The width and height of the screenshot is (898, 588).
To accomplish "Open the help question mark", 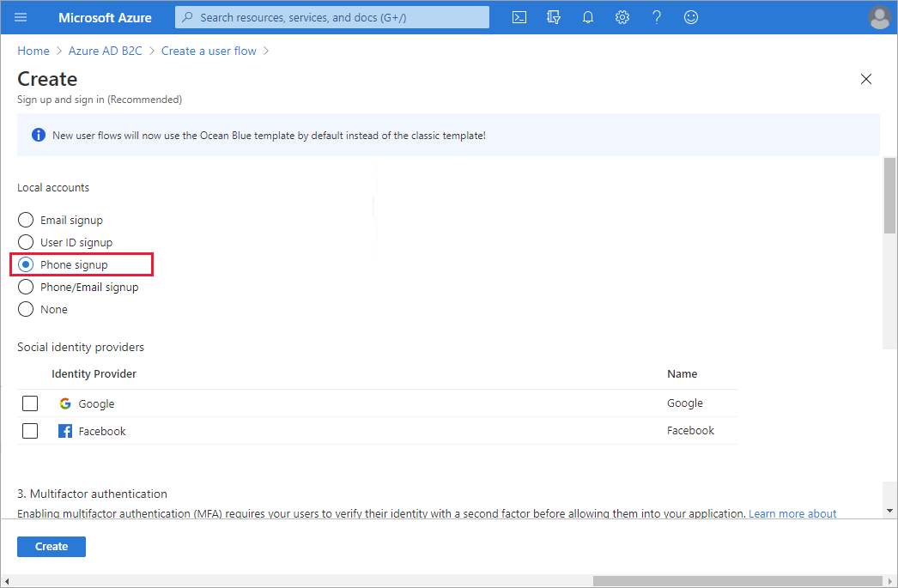I will pyautogui.click(x=657, y=17).
